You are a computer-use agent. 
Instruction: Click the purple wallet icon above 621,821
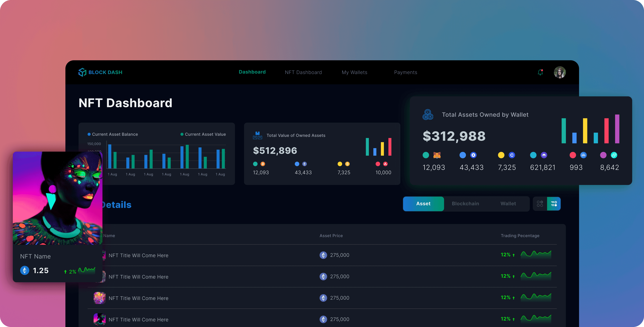(544, 155)
